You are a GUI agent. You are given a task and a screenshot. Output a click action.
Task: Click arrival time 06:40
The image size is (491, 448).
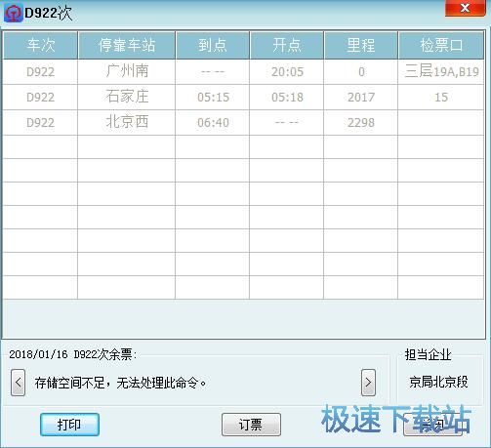213,122
